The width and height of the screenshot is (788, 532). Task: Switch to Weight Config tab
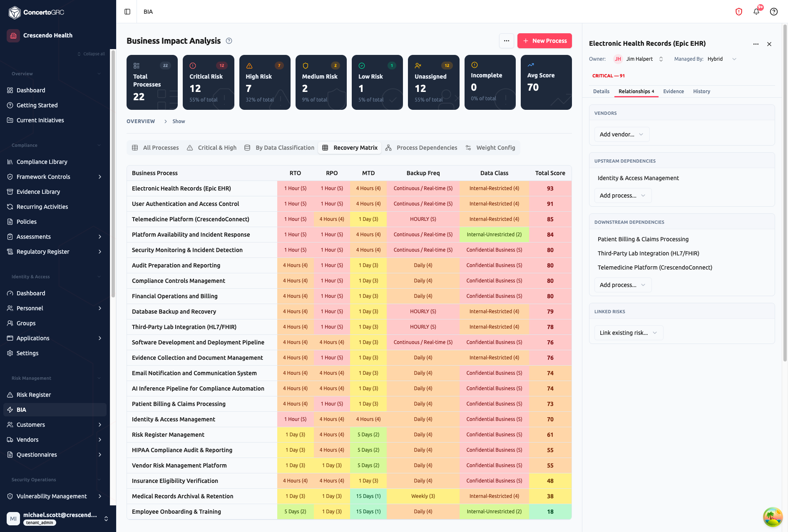(x=490, y=148)
